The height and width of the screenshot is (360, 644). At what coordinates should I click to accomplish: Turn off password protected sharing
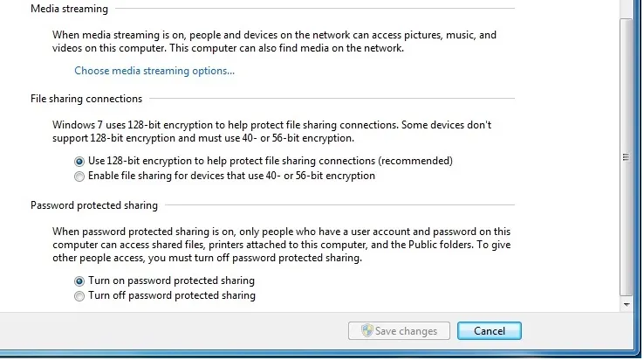click(x=80, y=296)
